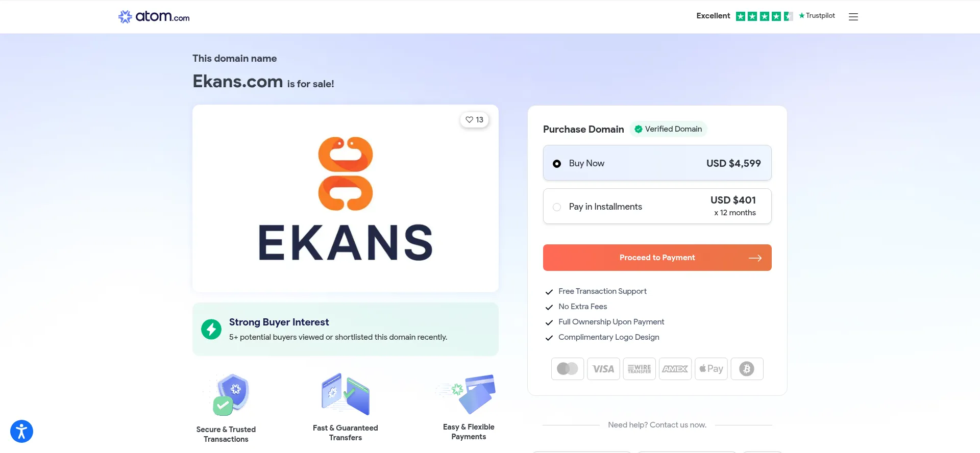Click the Wire Transfer payment icon
This screenshot has width=980, height=453.
pyautogui.click(x=639, y=369)
